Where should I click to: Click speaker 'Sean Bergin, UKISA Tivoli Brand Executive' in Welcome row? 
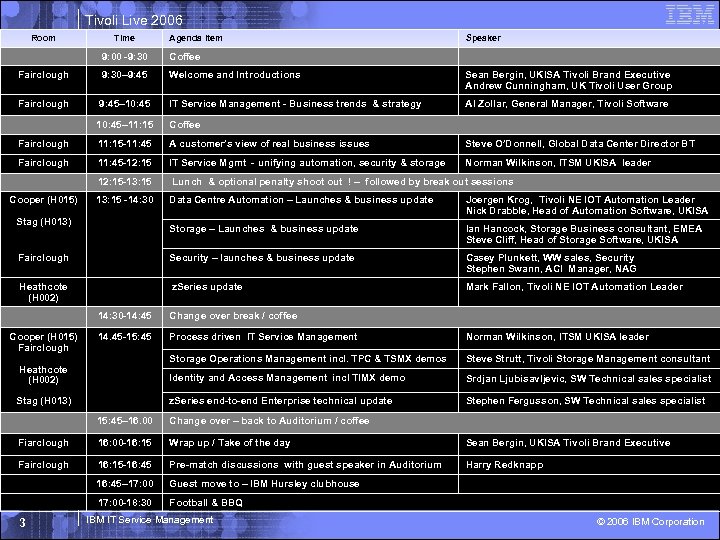click(568, 74)
